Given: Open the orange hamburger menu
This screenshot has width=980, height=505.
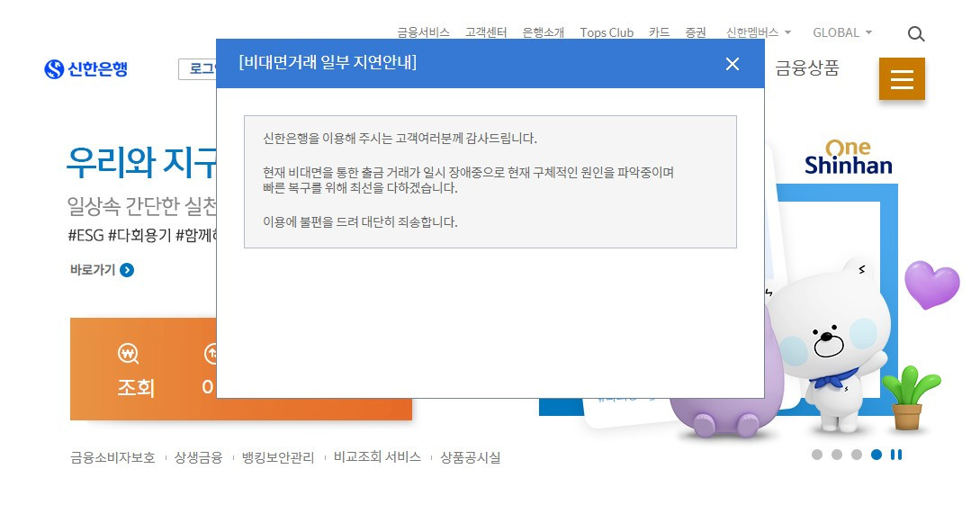Looking at the screenshot, I should click(x=902, y=79).
